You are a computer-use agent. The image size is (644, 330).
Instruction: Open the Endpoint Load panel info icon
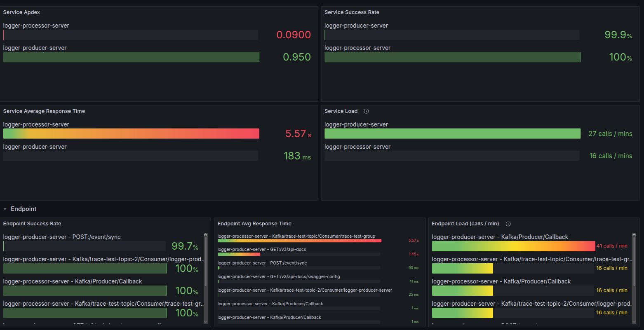pyautogui.click(x=508, y=224)
